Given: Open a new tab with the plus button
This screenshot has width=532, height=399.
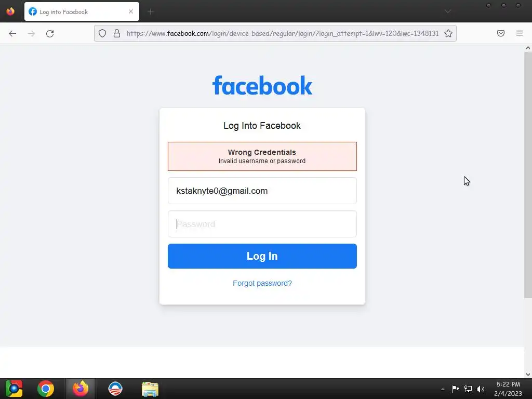Looking at the screenshot, I should point(151,12).
